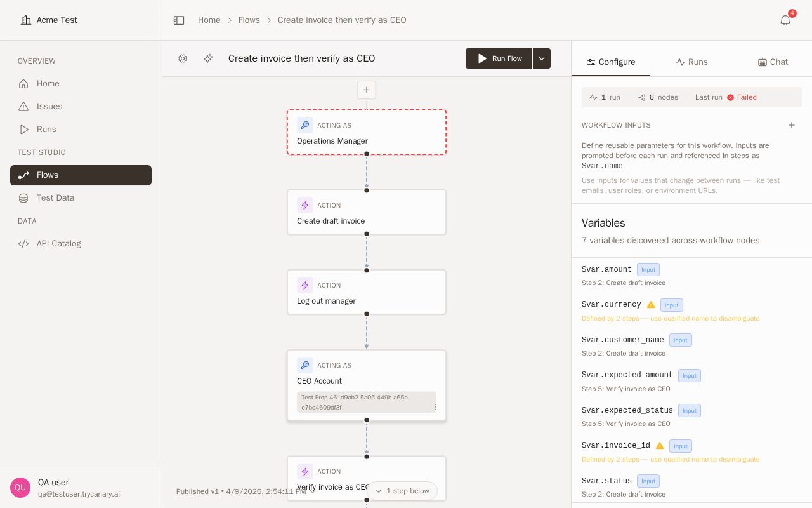This screenshot has height=508, width=812.
Task: Click warning icon beside $var.invoice_id
Action: (x=660, y=446)
